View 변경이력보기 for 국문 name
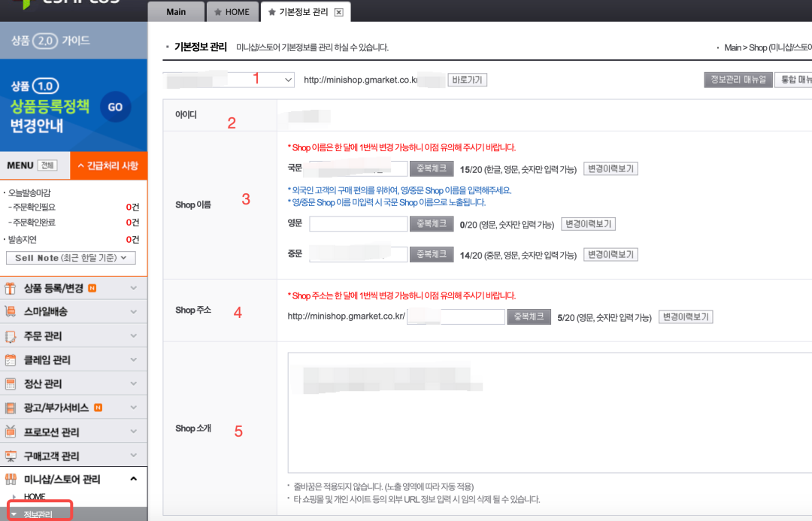The width and height of the screenshot is (812, 521). click(x=611, y=169)
